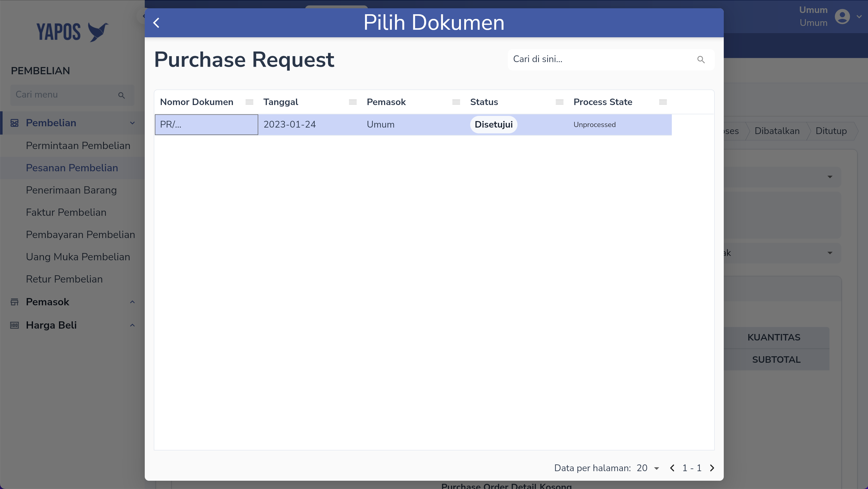The height and width of the screenshot is (489, 868).
Task: Open Uang Muka Pembelian menu item
Action: [78, 257]
